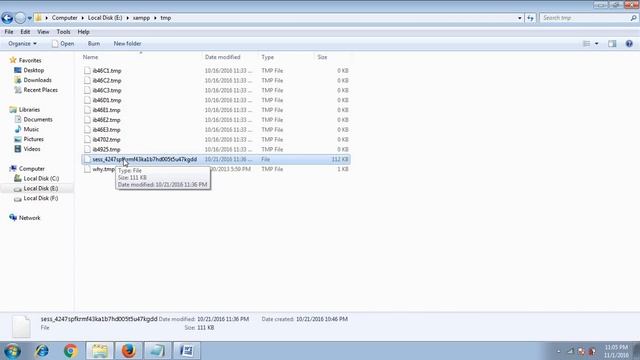The height and width of the screenshot is (360, 640).
Task: Select file ib46E1.tmp
Action: [x=106, y=110]
